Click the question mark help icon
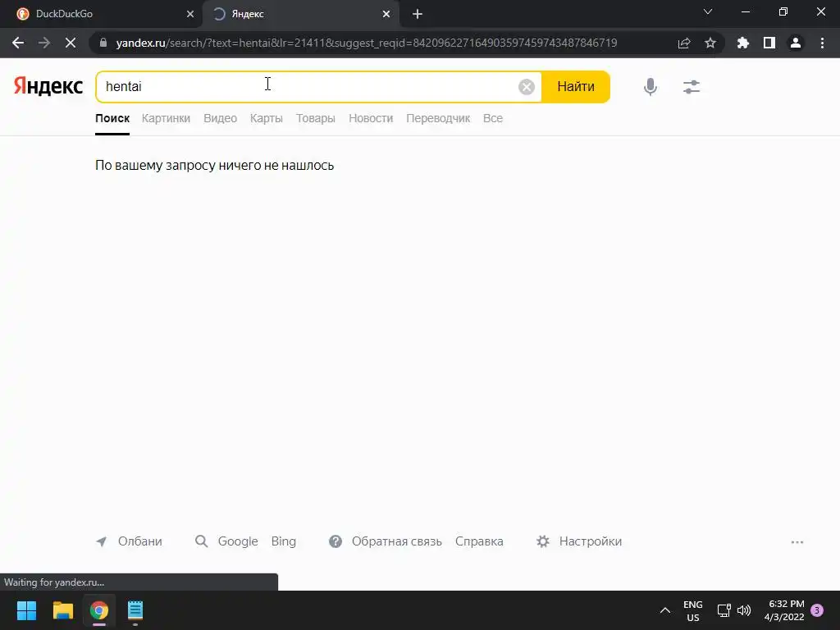The height and width of the screenshot is (630, 840). 336,541
